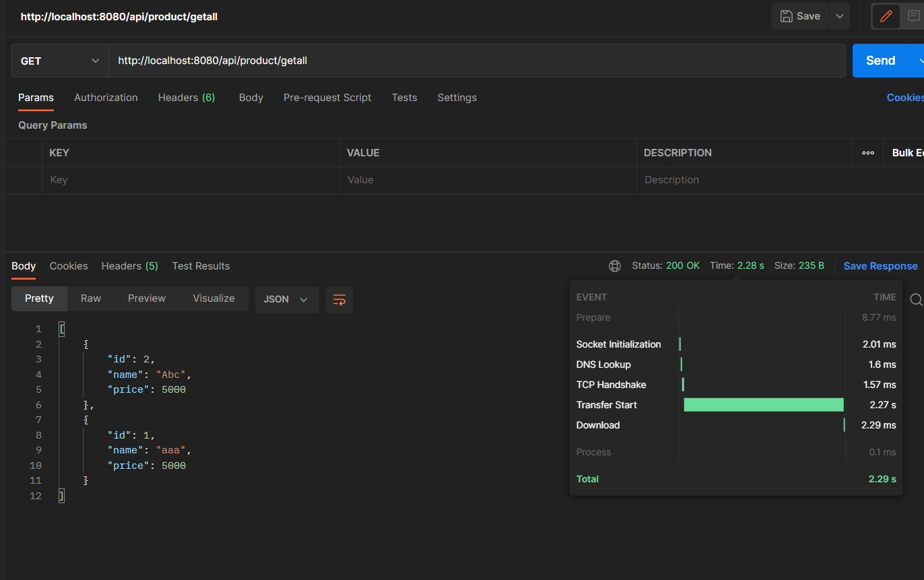This screenshot has height=580, width=924.
Task: Click the "id": 2 line in response
Action: pyautogui.click(x=131, y=359)
